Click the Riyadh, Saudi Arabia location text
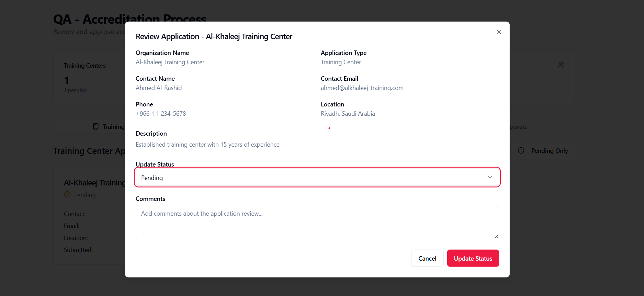The height and width of the screenshot is (296, 644). pyautogui.click(x=348, y=114)
